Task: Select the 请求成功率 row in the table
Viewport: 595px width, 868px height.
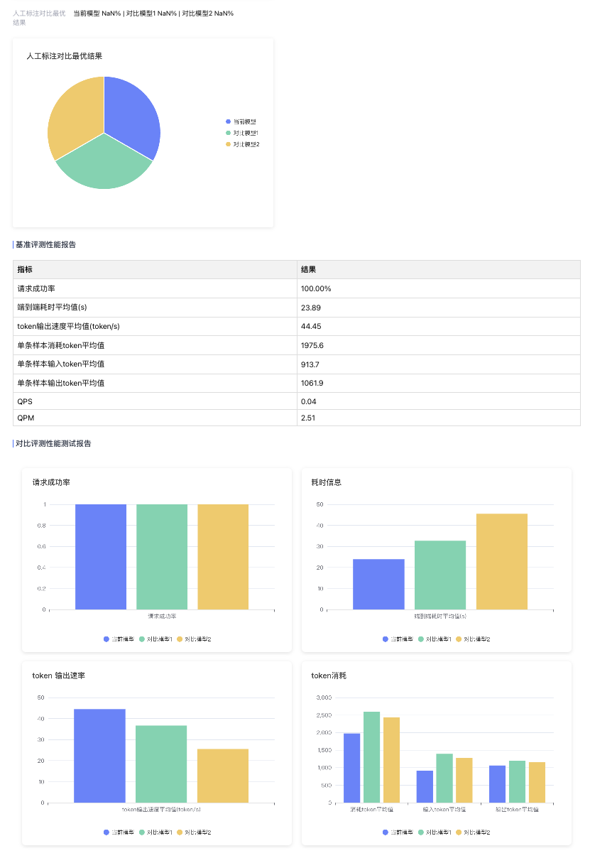Action: pos(297,289)
